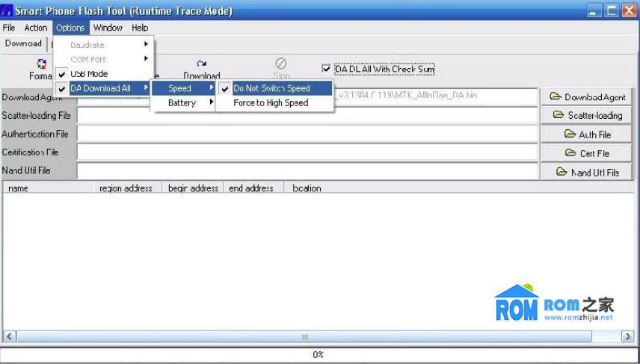
Task: Toggle DA DL All With Check Sum checkbox
Action: (x=326, y=69)
